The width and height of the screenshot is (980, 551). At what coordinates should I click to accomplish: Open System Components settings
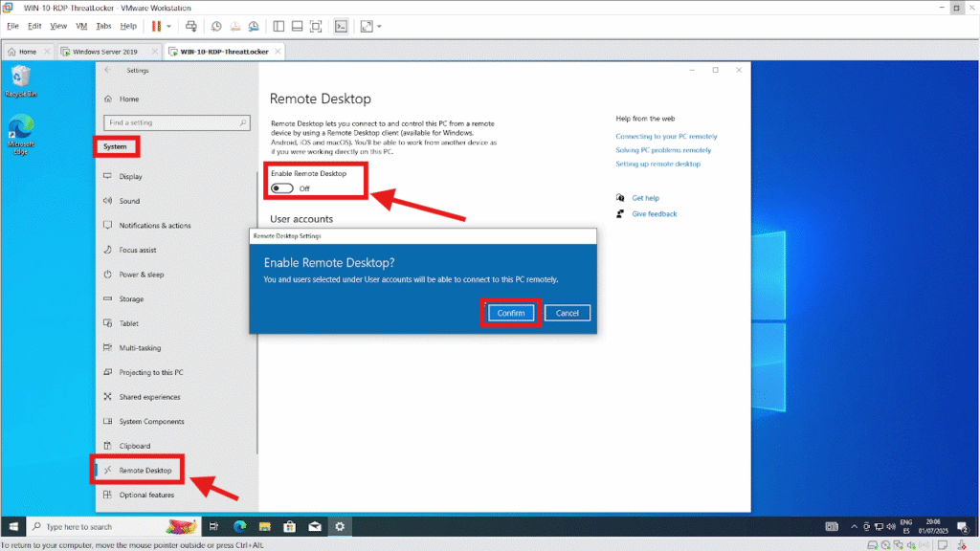click(151, 422)
